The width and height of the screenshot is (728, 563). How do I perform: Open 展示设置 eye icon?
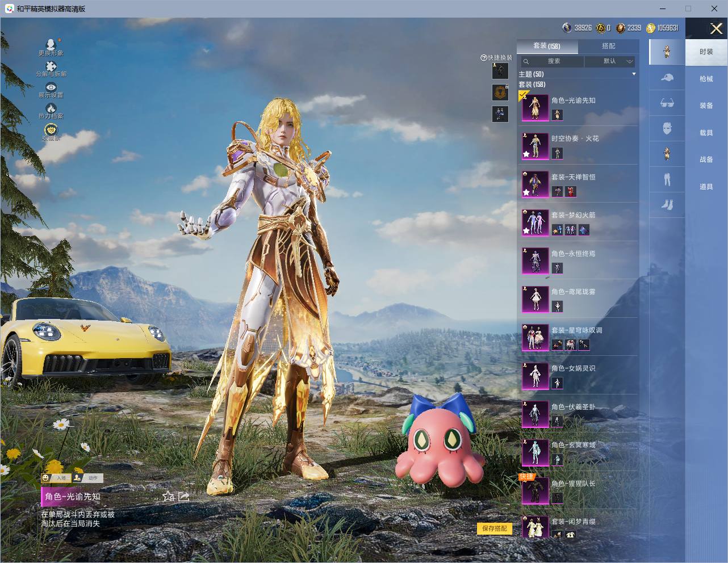click(51, 87)
